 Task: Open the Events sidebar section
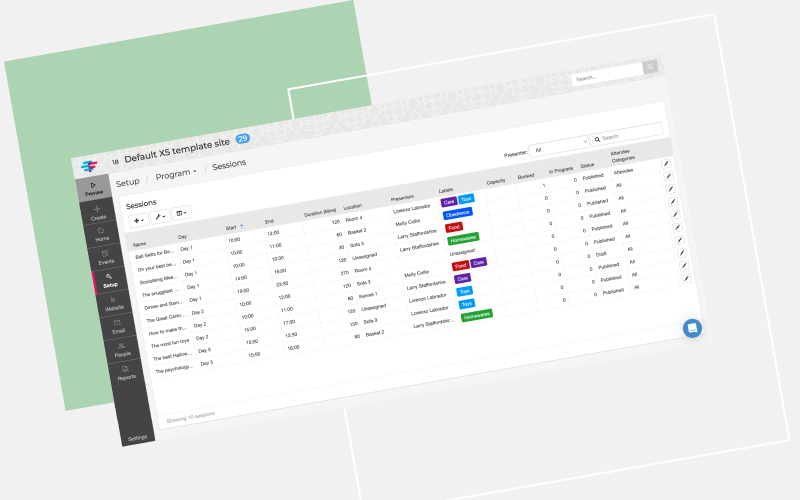point(105,258)
